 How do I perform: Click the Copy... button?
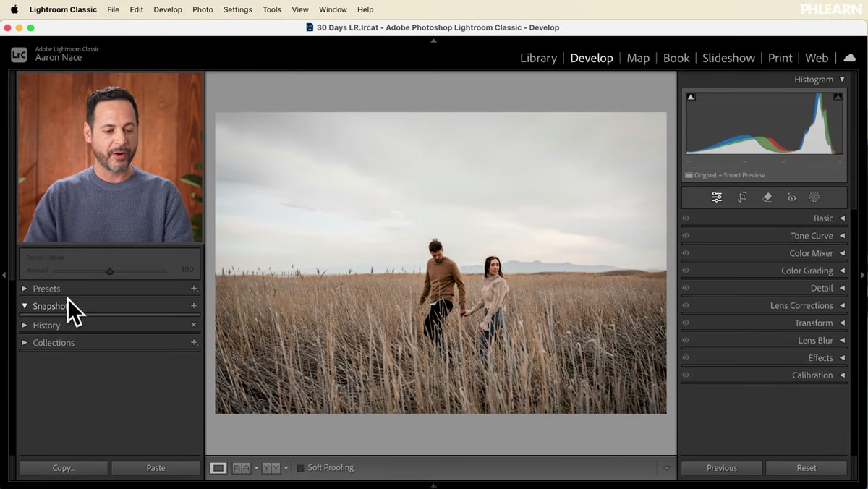pyautogui.click(x=63, y=468)
